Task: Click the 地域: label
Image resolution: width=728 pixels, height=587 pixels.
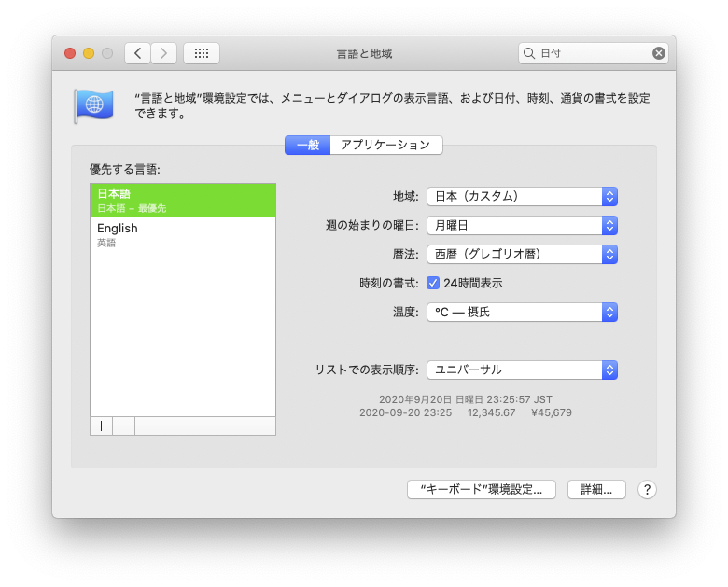Action: click(x=406, y=196)
